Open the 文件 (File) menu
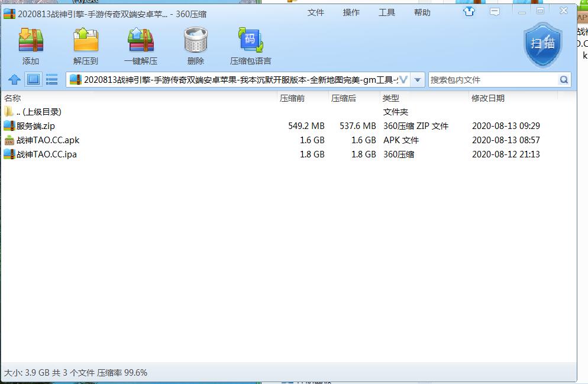Viewport: 588px width, 384px height. click(x=315, y=12)
